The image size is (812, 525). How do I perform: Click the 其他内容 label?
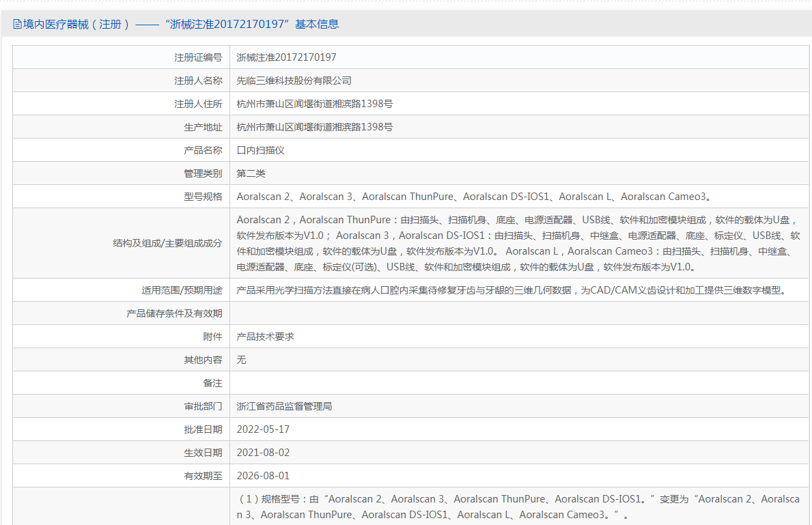[203, 360]
